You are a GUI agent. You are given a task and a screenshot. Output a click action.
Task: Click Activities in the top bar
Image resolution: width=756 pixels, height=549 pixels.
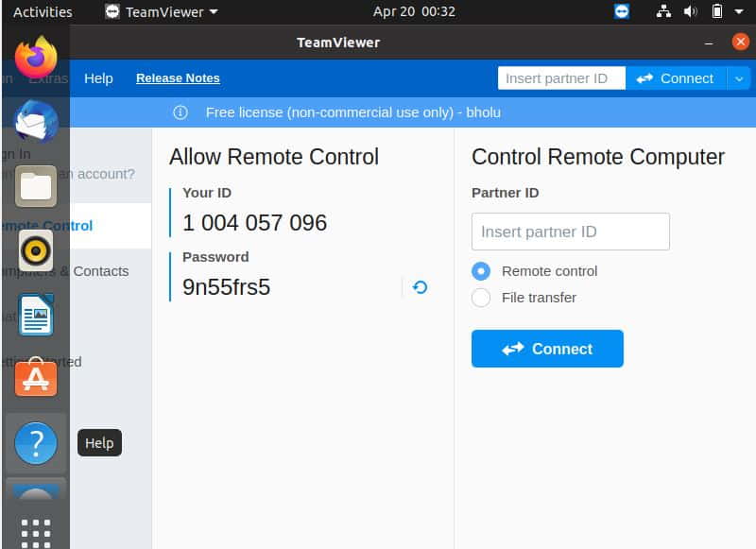pyautogui.click(x=43, y=11)
